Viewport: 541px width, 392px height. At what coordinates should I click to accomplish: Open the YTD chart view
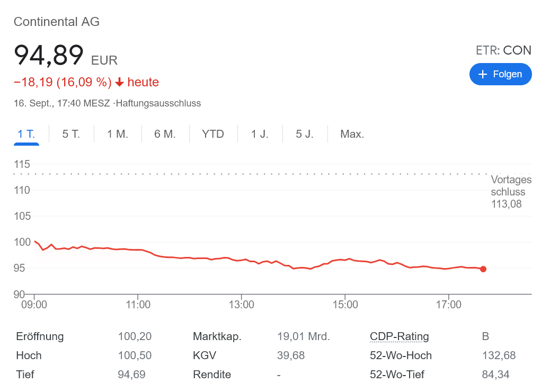(x=213, y=134)
